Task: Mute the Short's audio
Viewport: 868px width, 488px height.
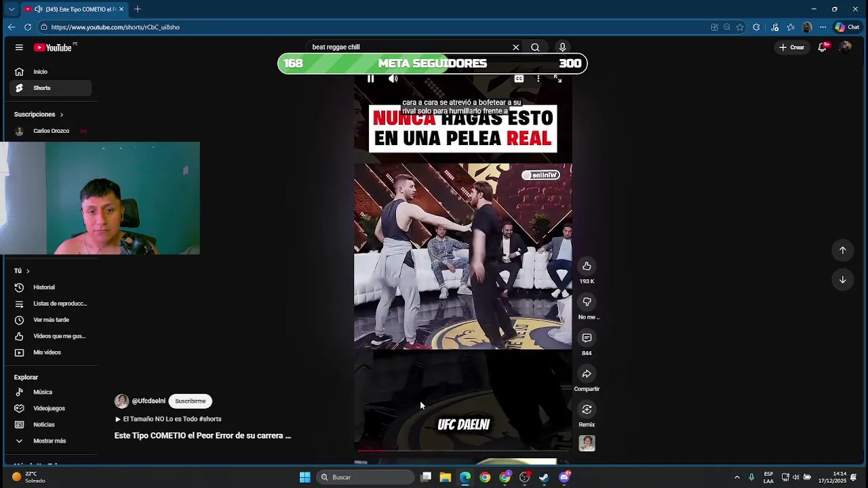Action: point(393,79)
